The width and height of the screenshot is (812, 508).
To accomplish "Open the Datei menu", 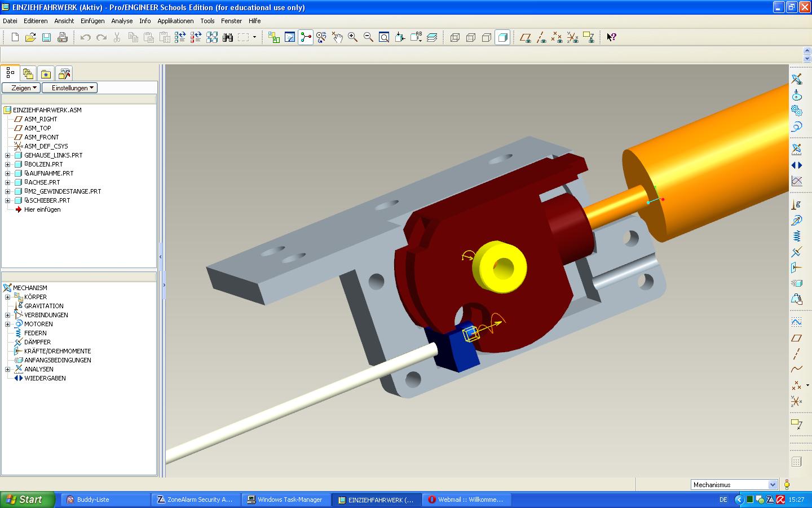I will click(10, 21).
